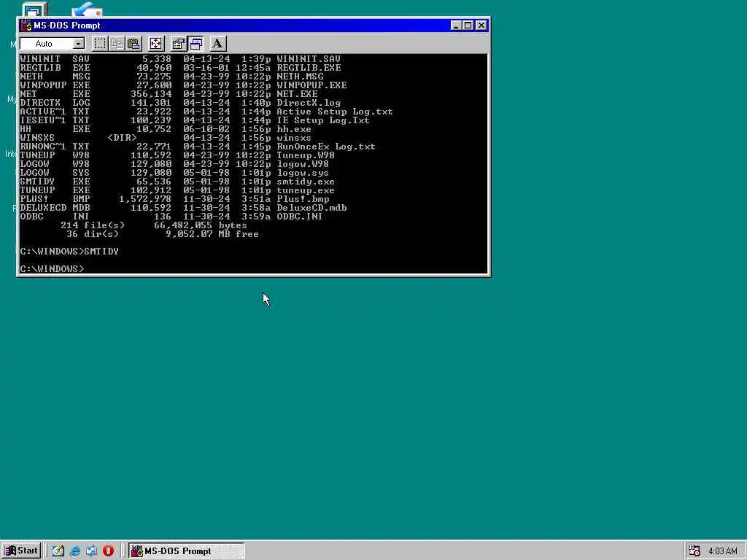Launch Outlook Express from Quick Launch

tap(91, 551)
